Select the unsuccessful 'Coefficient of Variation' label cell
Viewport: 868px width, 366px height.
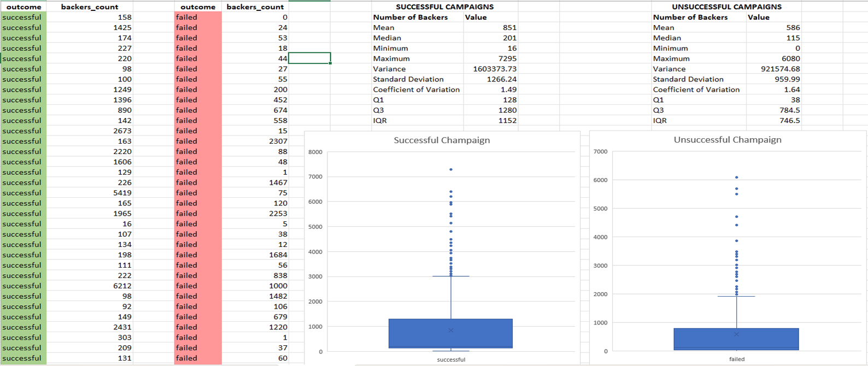point(696,90)
